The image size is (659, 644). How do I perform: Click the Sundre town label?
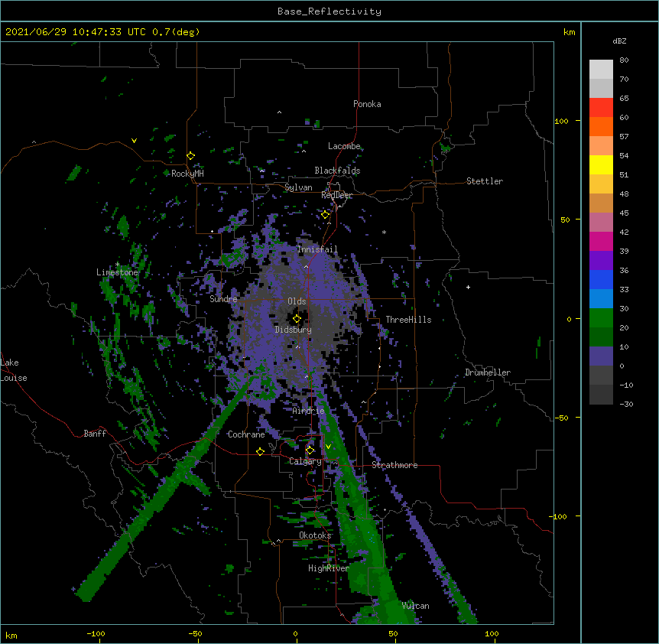(223, 299)
